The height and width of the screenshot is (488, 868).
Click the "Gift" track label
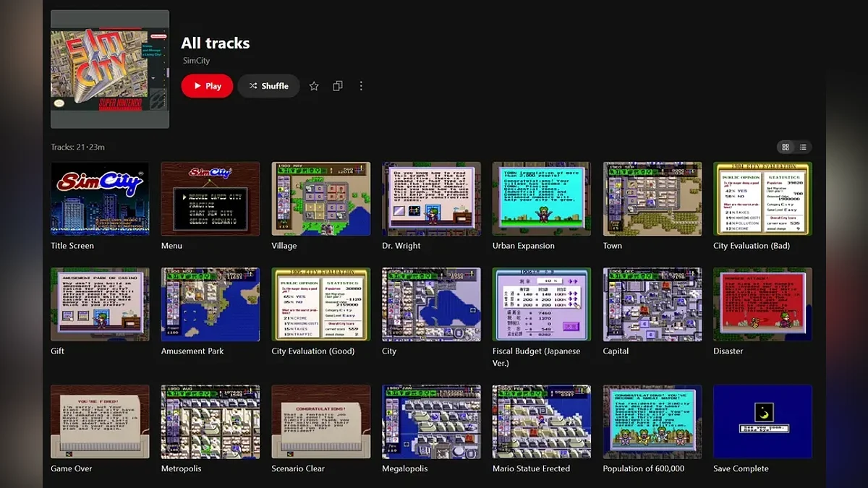tap(58, 351)
